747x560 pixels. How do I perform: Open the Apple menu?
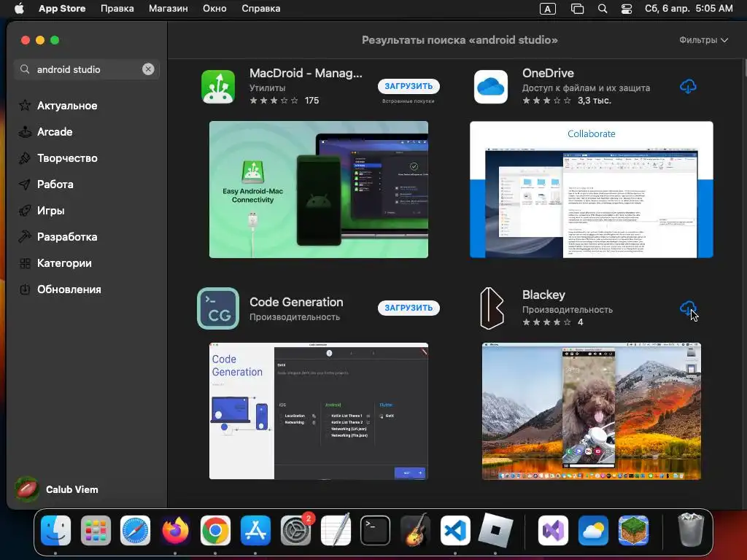click(19, 9)
